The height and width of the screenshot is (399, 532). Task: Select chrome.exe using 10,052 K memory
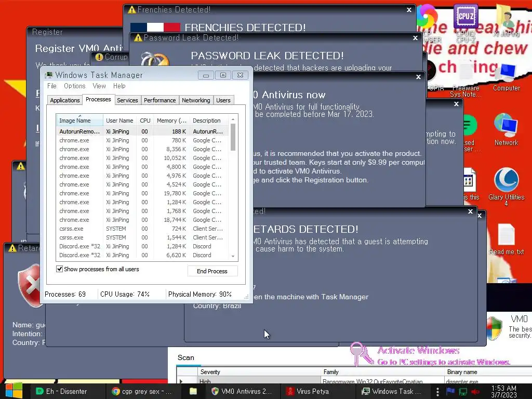142,158
